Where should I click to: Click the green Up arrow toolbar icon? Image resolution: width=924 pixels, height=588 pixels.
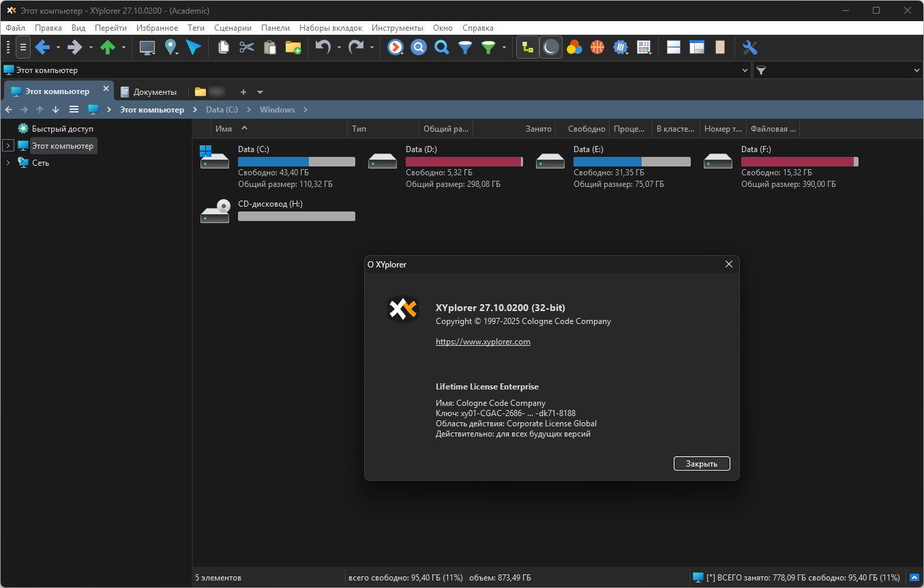tap(108, 47)
